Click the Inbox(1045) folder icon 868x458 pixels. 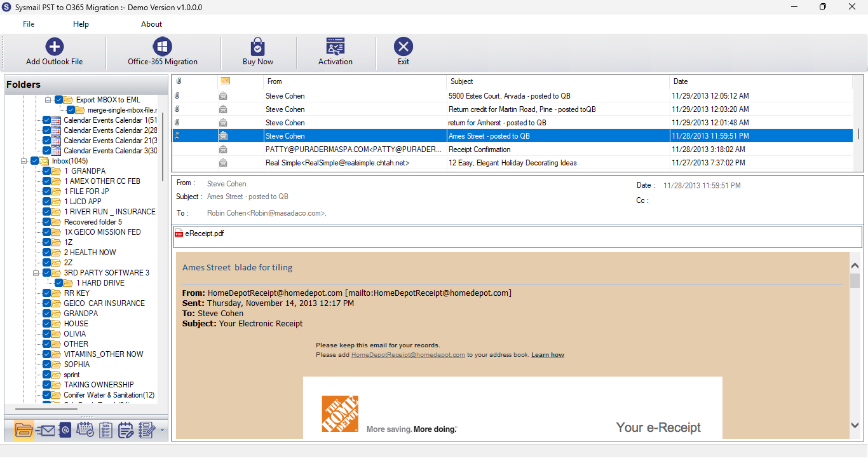click(x=44, y=161)
